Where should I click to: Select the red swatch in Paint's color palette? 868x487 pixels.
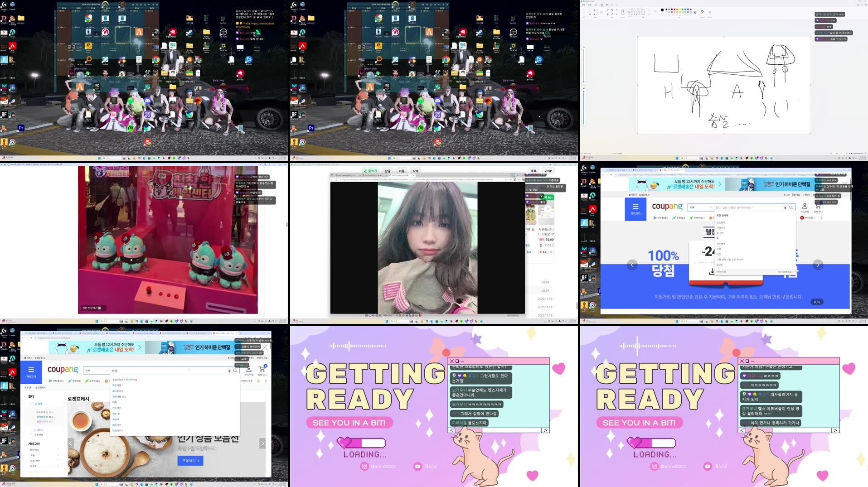click(674, 10)
